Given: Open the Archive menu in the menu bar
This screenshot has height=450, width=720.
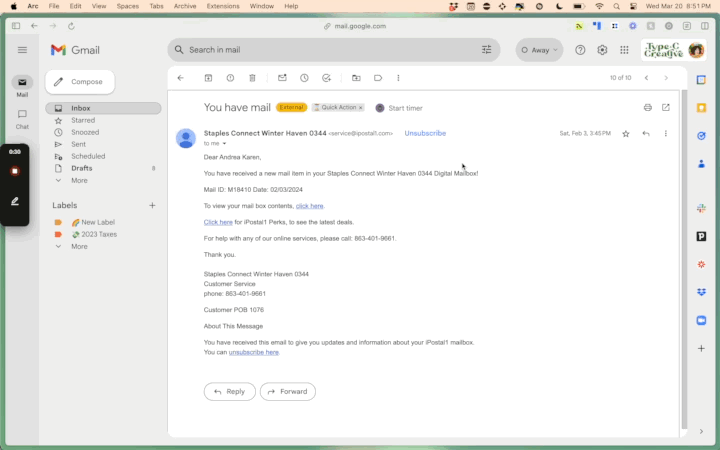Looking at the screenshot, I should 185,6.
